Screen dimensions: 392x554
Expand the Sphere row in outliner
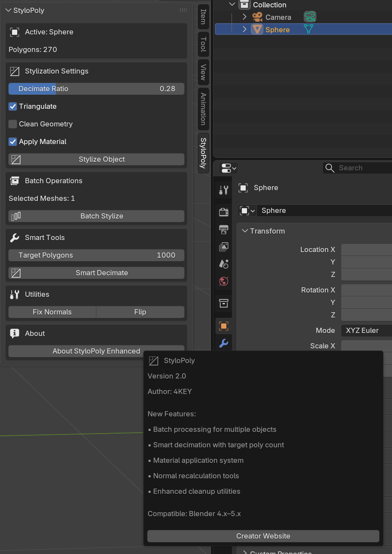pyautogui.click(x=244, y=30)
